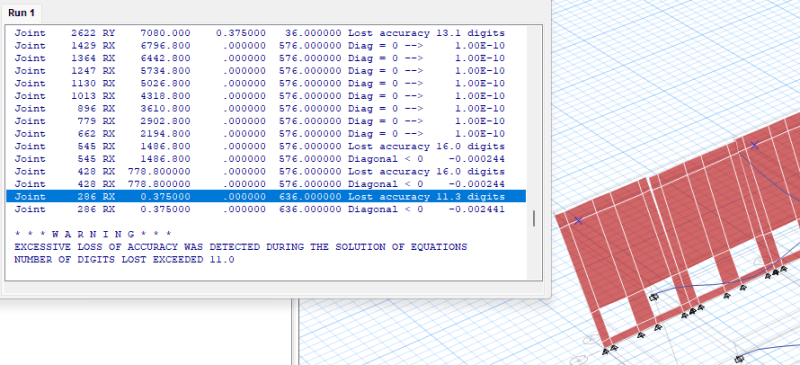Grab the log window vertical scrollbar thumb
800x365 pixels.
[534, 218]
